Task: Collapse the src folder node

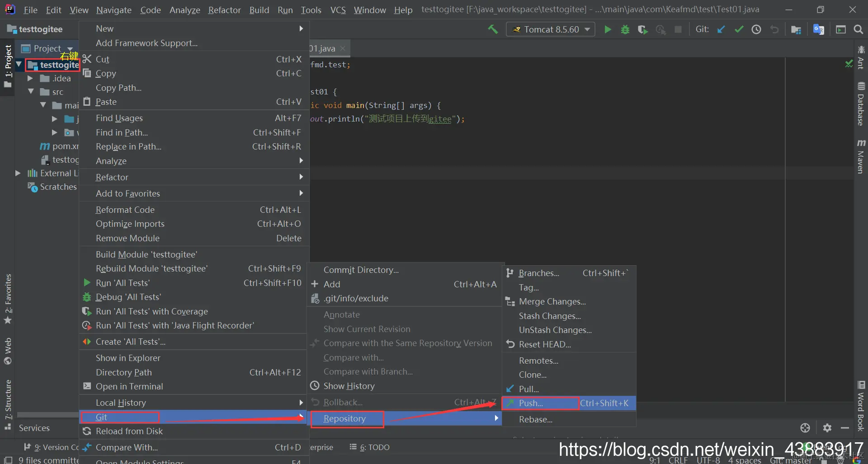Action: tap(31, 92)
